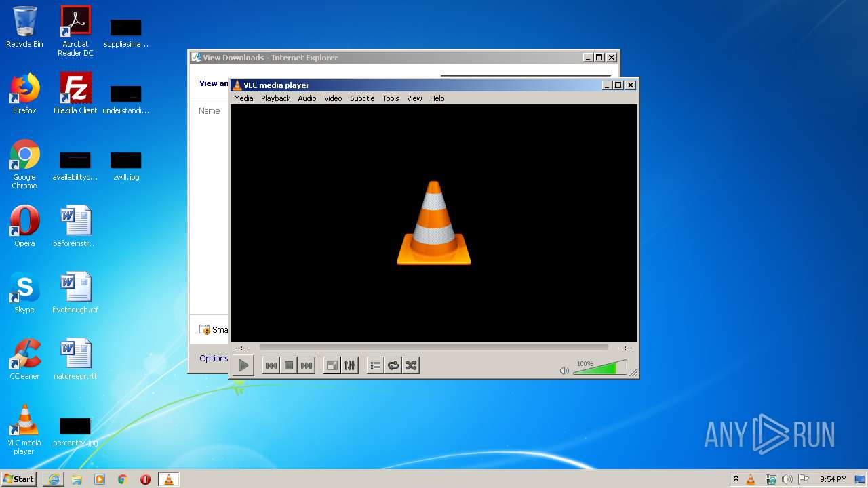Open the VLC Playback menu
868x488 pixels.
[x=275, y=98]
